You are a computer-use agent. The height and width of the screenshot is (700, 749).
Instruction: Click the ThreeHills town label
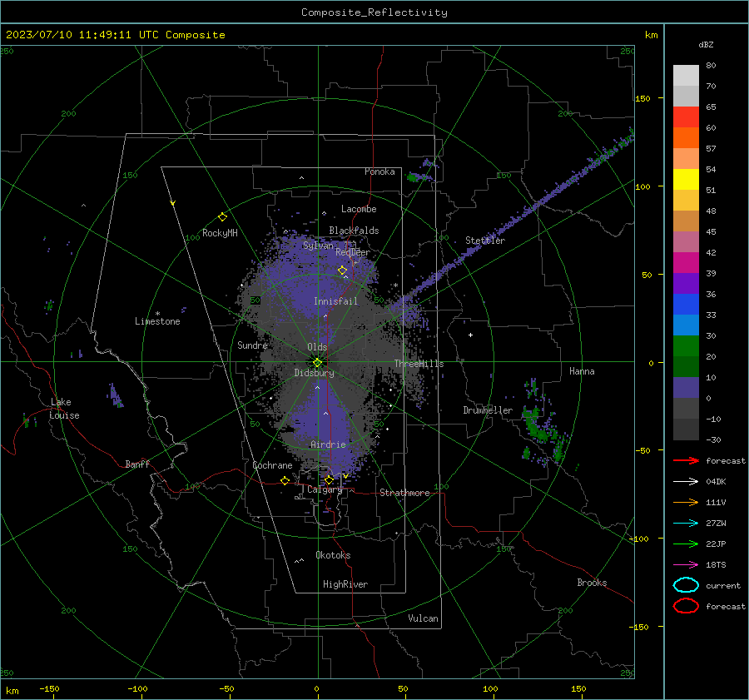(419, 364)
